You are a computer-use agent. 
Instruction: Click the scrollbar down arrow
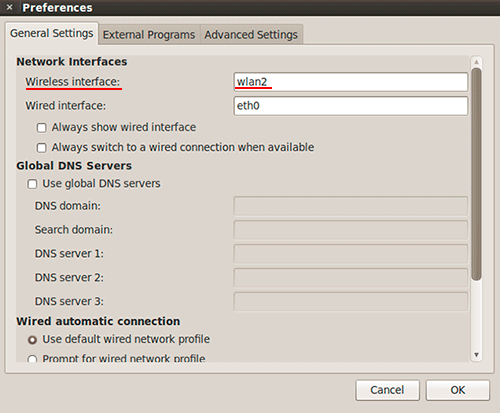pyautogui.click(x=476, y=355)
